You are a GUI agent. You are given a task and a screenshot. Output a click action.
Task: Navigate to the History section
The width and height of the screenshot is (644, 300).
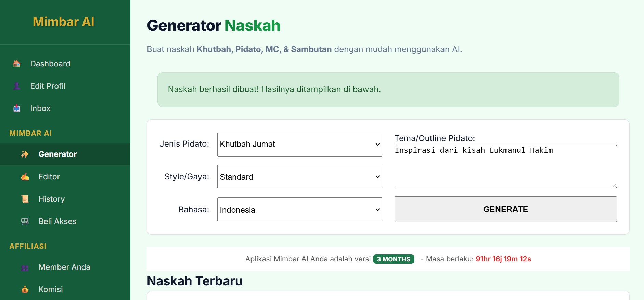(x=52, y=199)
